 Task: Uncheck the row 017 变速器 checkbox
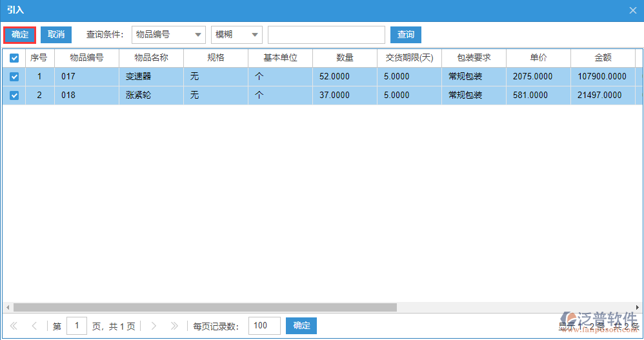pos(14,77)
